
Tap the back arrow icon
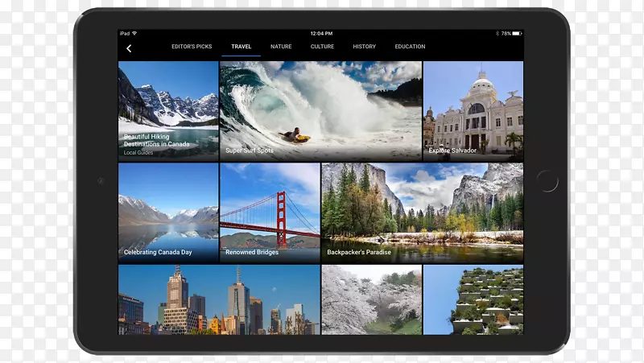pyautogui.click(x=129, y=48)
